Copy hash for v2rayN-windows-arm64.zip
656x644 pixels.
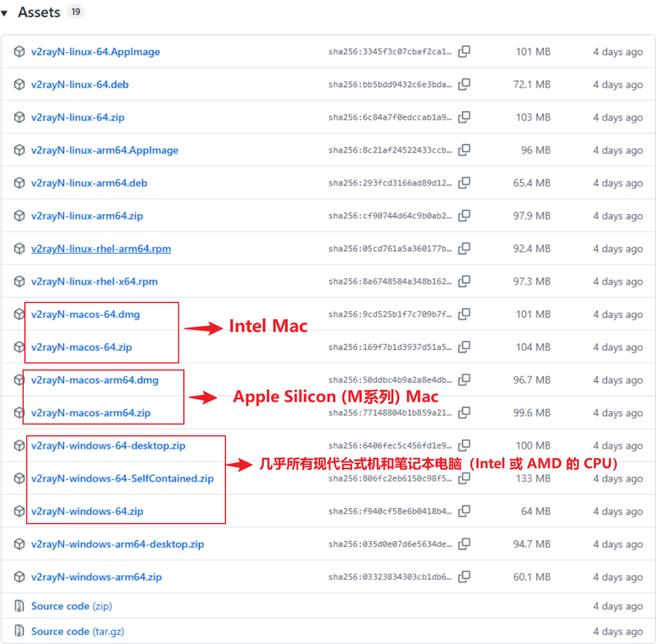tap(464, 577)
